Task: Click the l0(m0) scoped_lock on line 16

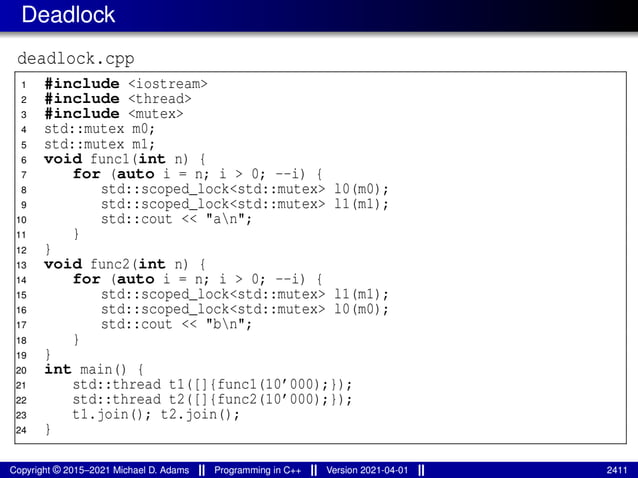Action: click(x=245, y=310)
